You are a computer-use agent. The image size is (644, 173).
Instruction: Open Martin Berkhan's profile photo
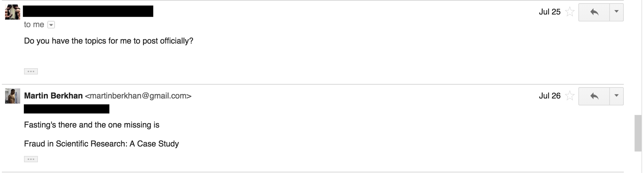pyautogui.click(x=13, y=96)
